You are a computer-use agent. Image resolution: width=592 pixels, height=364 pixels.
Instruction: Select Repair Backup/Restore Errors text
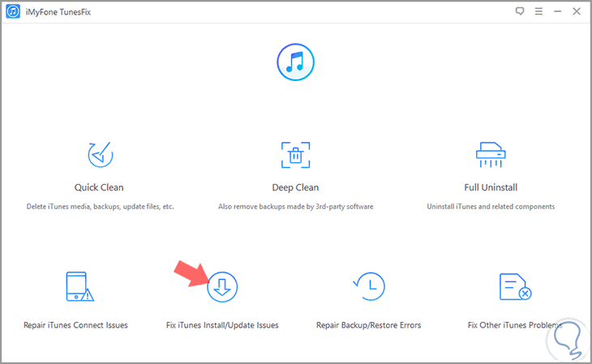tap(368, 325)
